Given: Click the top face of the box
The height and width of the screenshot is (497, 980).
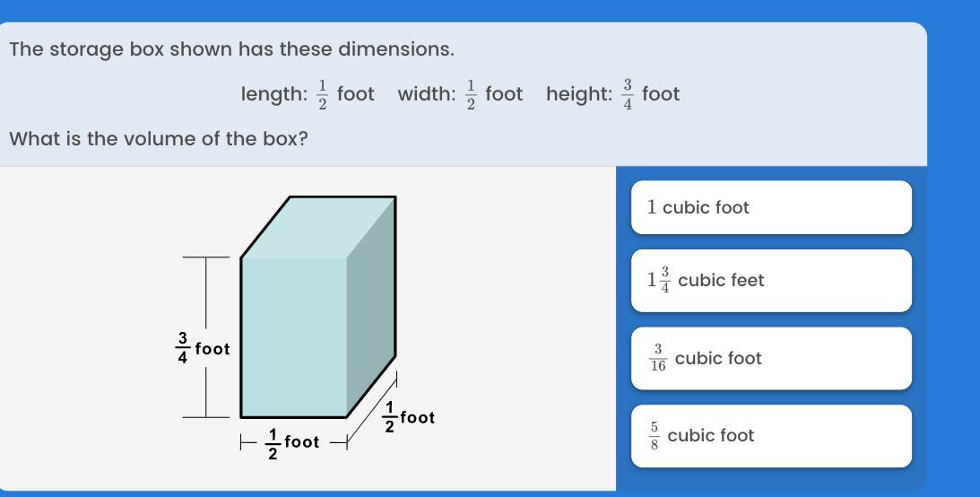Looking at the screenshot, I should pyautogui.click(x=318, y=226).
